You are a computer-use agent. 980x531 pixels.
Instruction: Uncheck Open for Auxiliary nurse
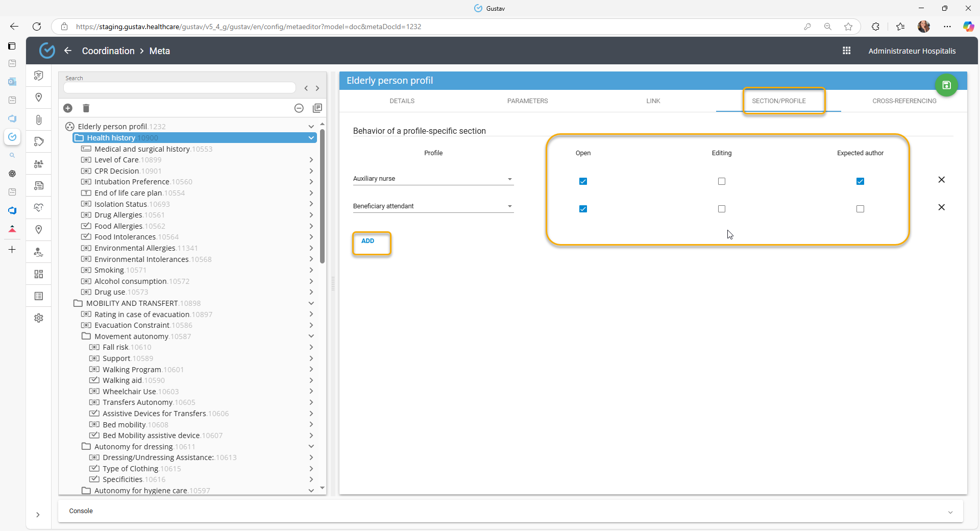coord(583,181)
